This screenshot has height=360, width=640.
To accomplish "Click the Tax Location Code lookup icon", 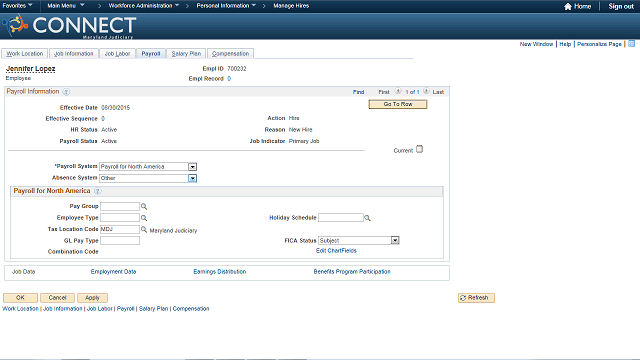I will coord(144,230).
